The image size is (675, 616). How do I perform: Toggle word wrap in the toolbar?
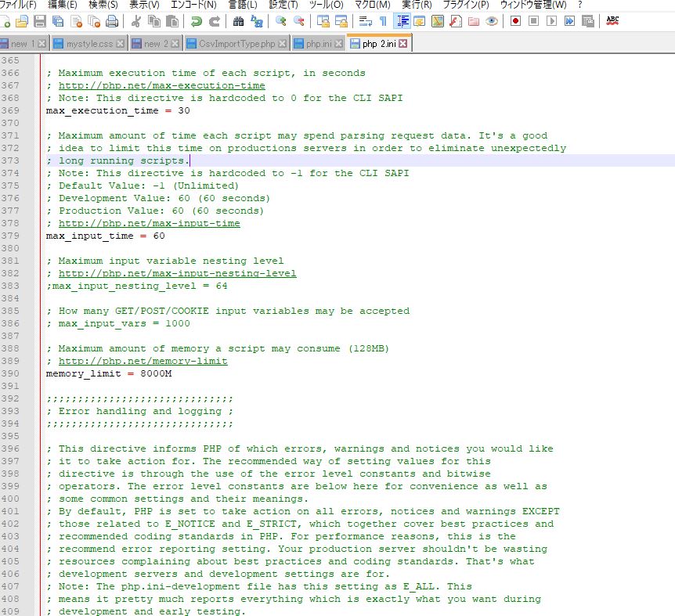(365, 21)
